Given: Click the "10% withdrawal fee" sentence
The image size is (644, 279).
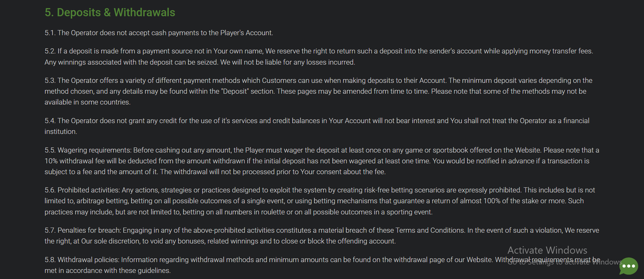Looking at the screenshot, I should [x=317, y=161].
